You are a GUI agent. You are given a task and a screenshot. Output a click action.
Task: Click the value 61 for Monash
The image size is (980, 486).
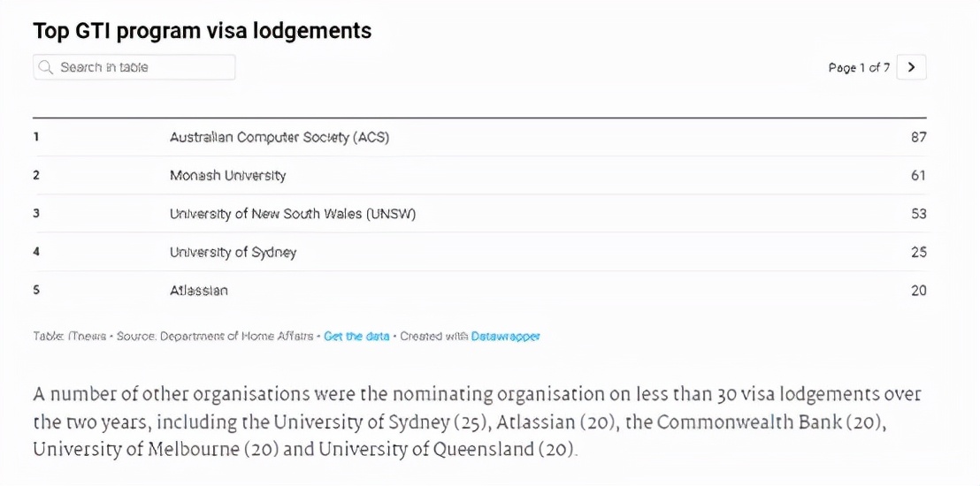coord(918,176)
